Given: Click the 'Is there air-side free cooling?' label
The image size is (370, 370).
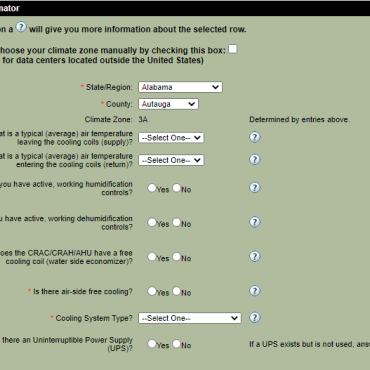Looking at the screenshot, I should 83,292.
